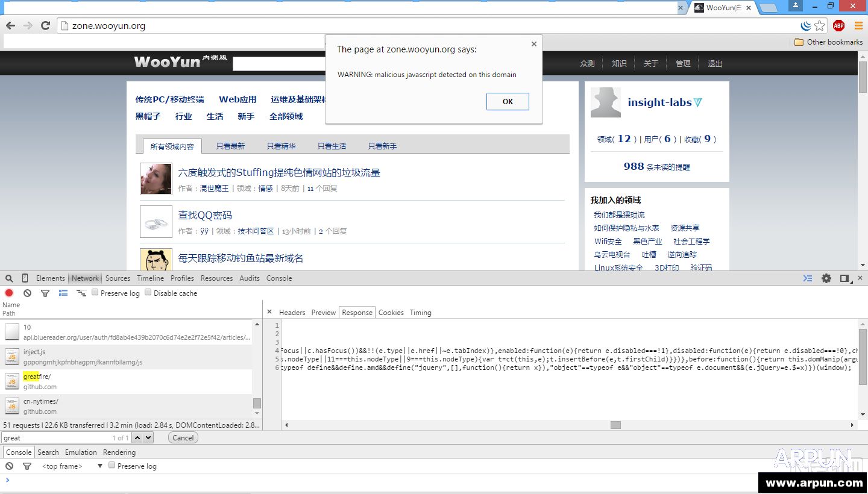This screenshot has height=494, width=868.
Task: Enable Preserve log in the Network panel
Action: [x=95, y=293]
